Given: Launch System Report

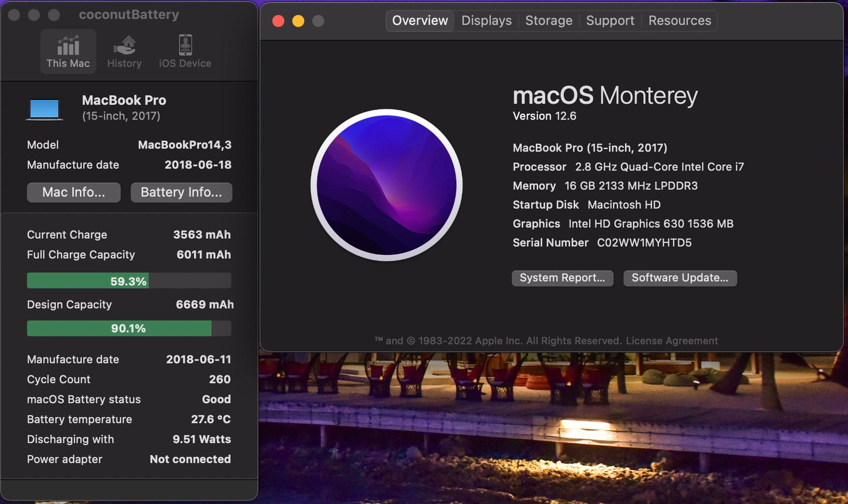Looking at the screenshot, I should pos(562,278).
